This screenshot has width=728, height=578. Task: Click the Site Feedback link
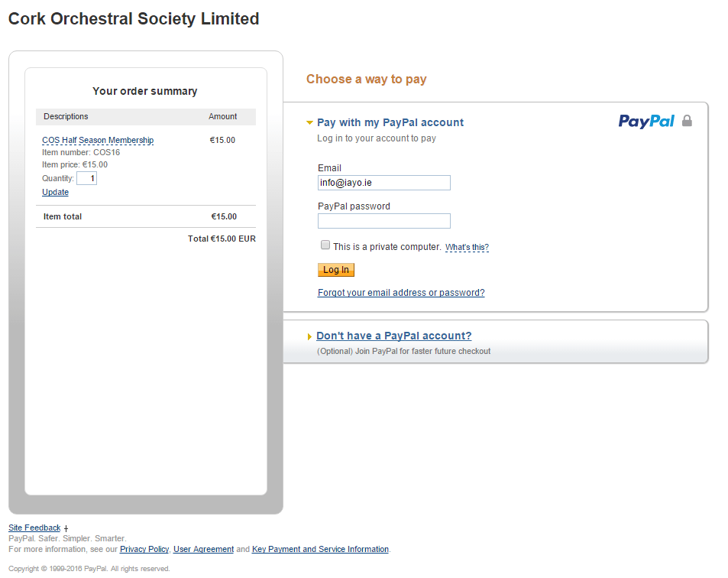[34, 528]
